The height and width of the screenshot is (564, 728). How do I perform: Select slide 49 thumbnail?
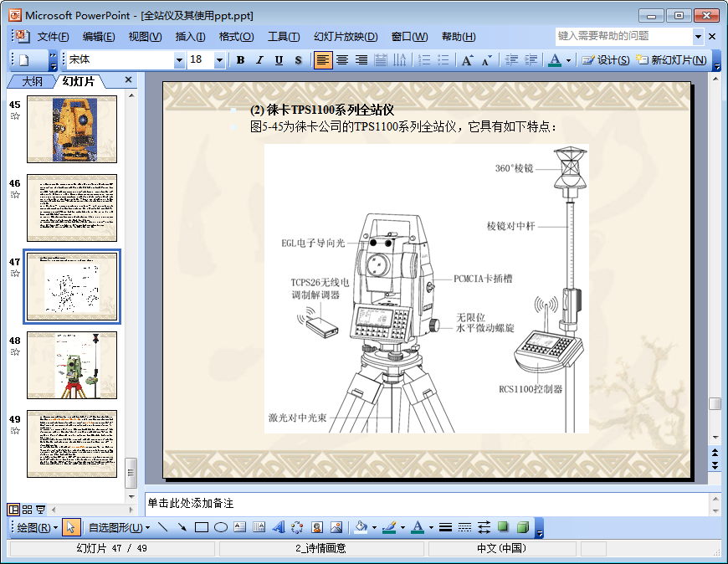click(72, 444)
